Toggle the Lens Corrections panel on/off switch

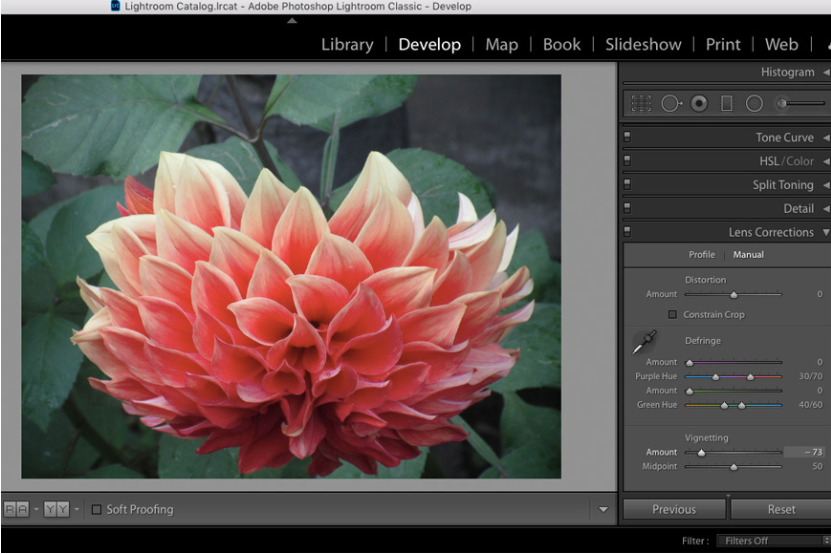pyautogui.click(x=627, y=231)
